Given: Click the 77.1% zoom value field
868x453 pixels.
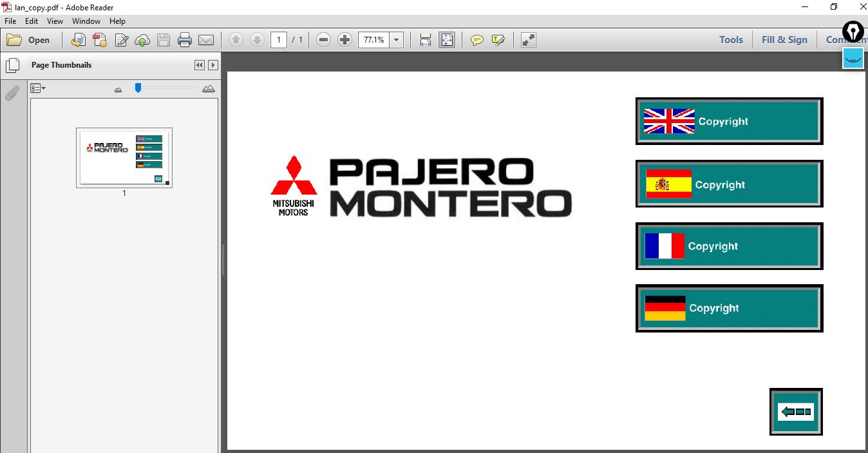Looking at the screenshot, I should [373, 40].
